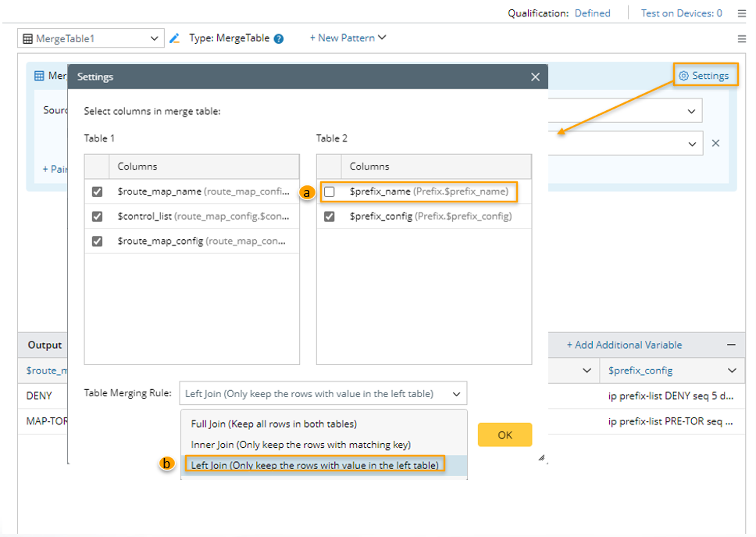The width and height of the screenshot is (756, 537).
Task: Select the Full Join merging option
Action: tap(273, 424)
